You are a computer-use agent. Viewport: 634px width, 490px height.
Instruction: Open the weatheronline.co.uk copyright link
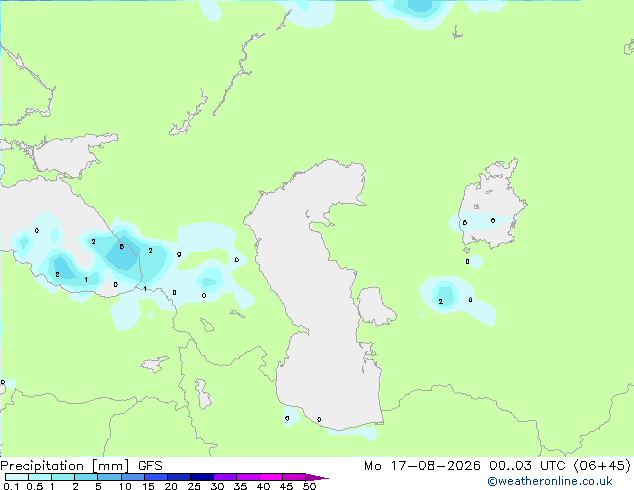550,481
